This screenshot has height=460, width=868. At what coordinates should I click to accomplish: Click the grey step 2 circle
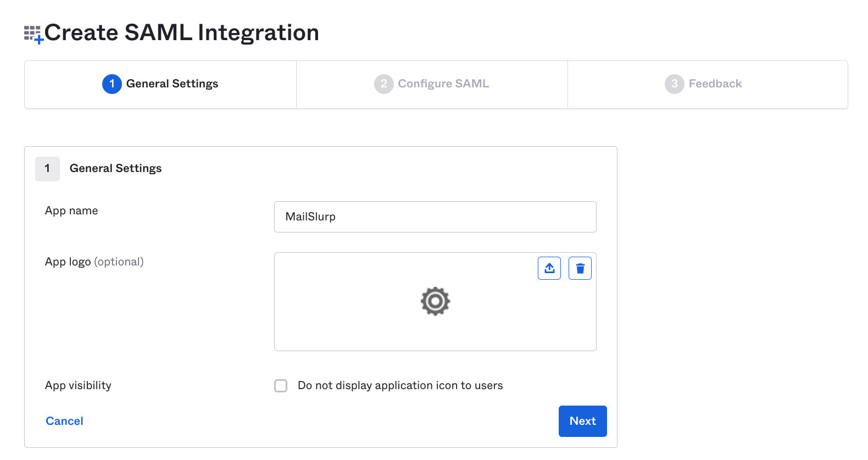click(383, 84)
